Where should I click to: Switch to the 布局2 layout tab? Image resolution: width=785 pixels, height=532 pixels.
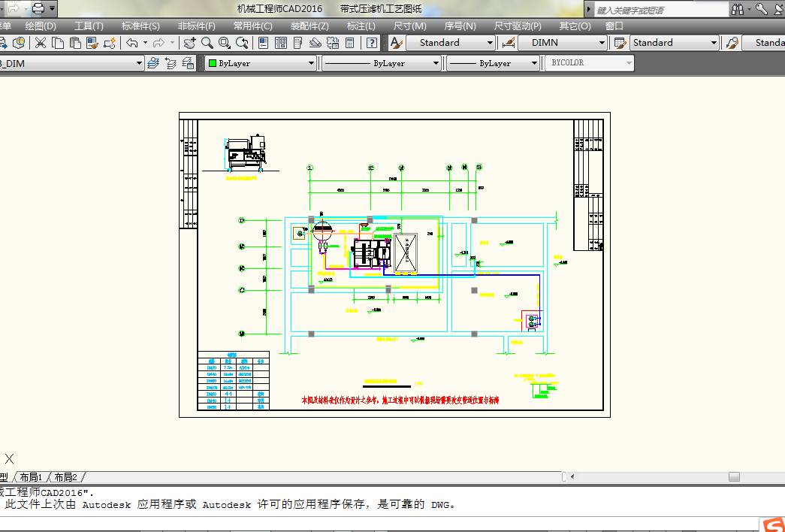click(x=65, y=477)
